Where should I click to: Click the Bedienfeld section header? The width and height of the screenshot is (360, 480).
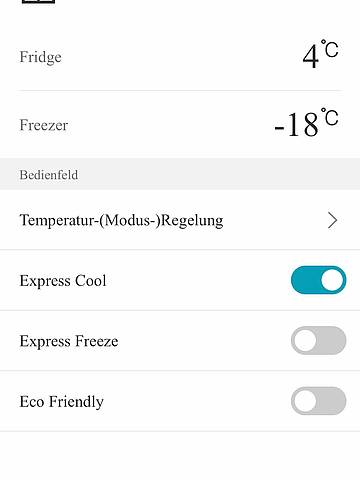(x=49, y=175)
